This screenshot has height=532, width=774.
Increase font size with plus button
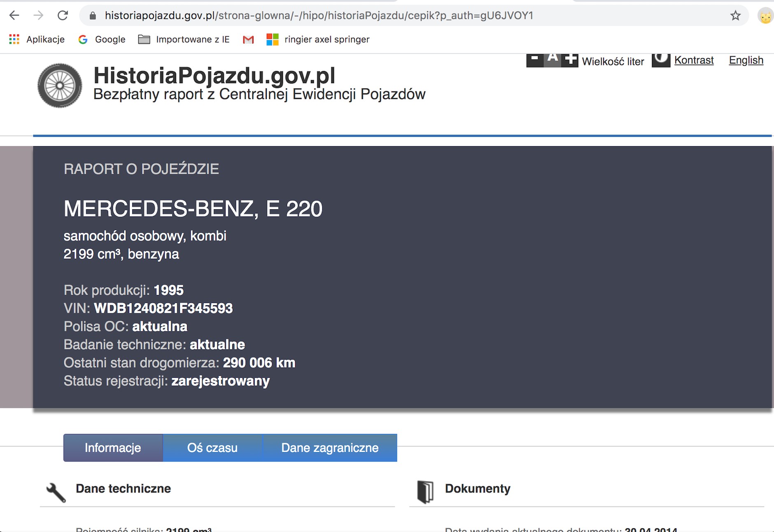tap(571, 60)
